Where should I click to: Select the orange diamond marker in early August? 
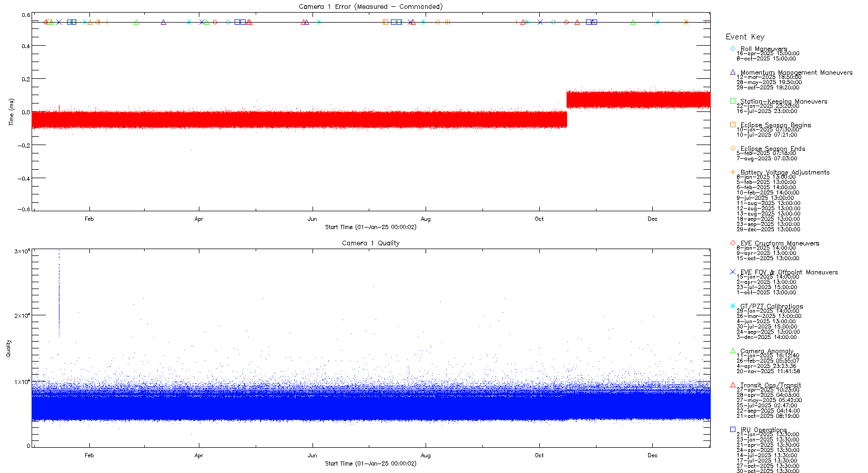pos(438,22)
